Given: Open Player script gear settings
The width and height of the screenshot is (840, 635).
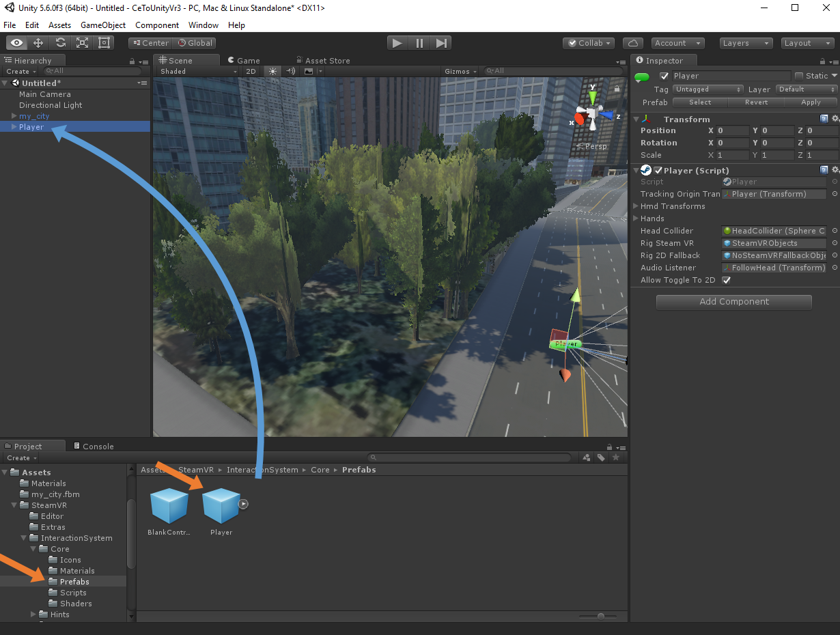Looking at the screenshot, I should tap(835, 170).
